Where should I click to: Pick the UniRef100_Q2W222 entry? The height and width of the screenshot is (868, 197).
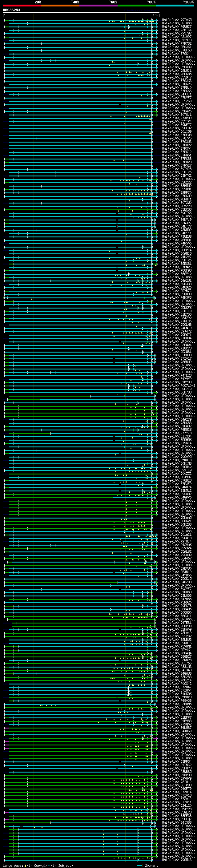pos(177,183)
